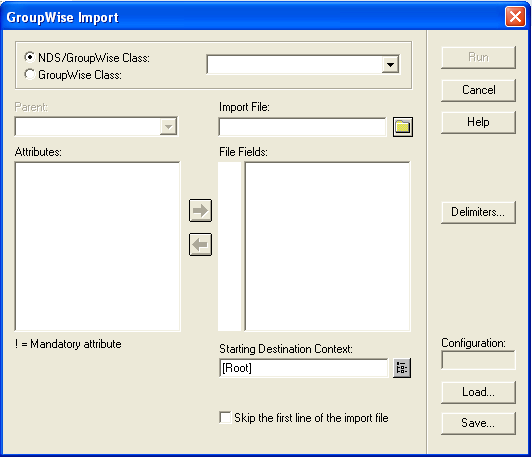Focus the Import File text field

click(302, 127)
